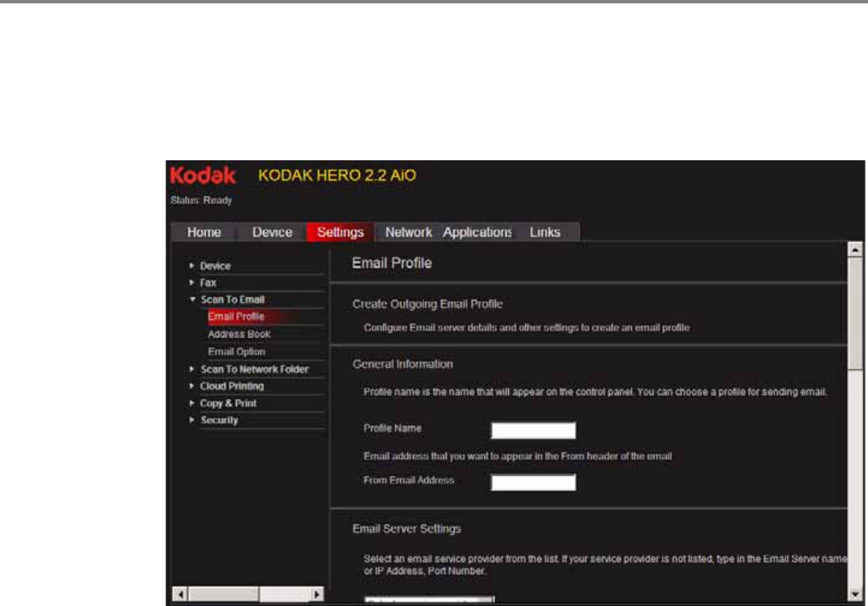868x606 pixels.
Task: Click the Create Outgoing Email Profile heading
Action: pos(427,304)
